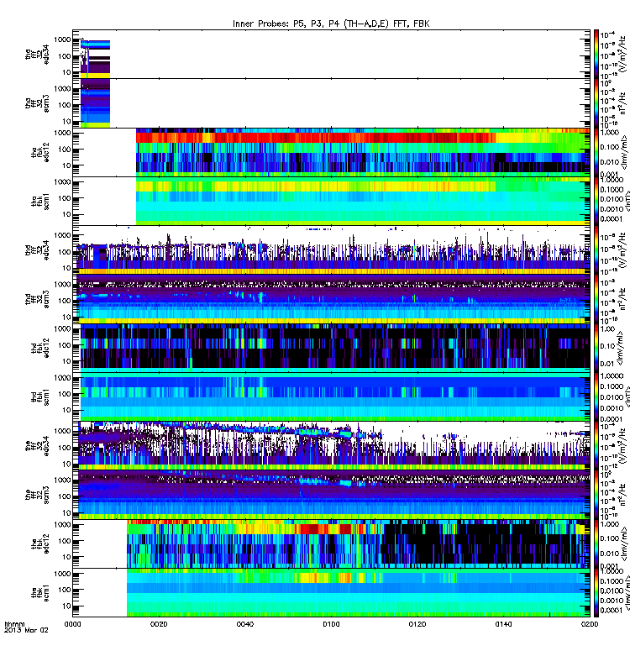Click the color bar of the tha scm3 panel
Image resolution: width=630 pixels, height=672 pixels.
point(596,103)
